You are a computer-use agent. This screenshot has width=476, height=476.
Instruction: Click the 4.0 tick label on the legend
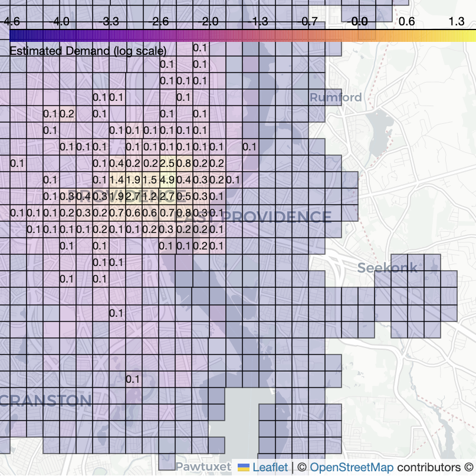point(61,22)
